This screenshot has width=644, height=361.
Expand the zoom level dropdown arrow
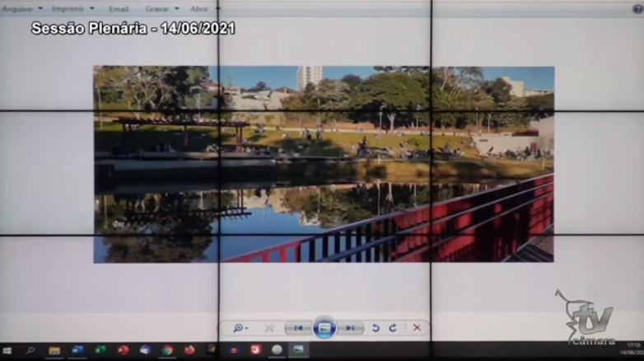(x=246, y=328)
